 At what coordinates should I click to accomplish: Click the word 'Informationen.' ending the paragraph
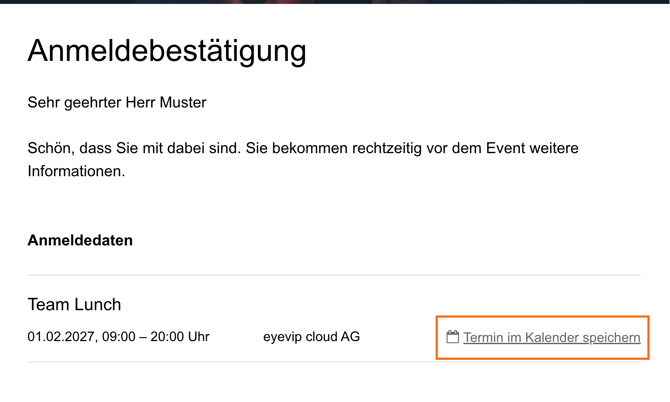tap(76, 171)
